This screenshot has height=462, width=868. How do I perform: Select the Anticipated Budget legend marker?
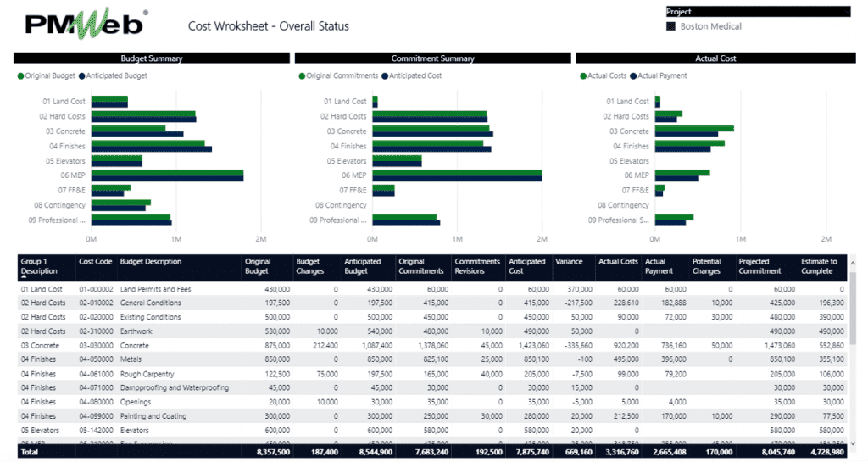click(x=82, y=75)
